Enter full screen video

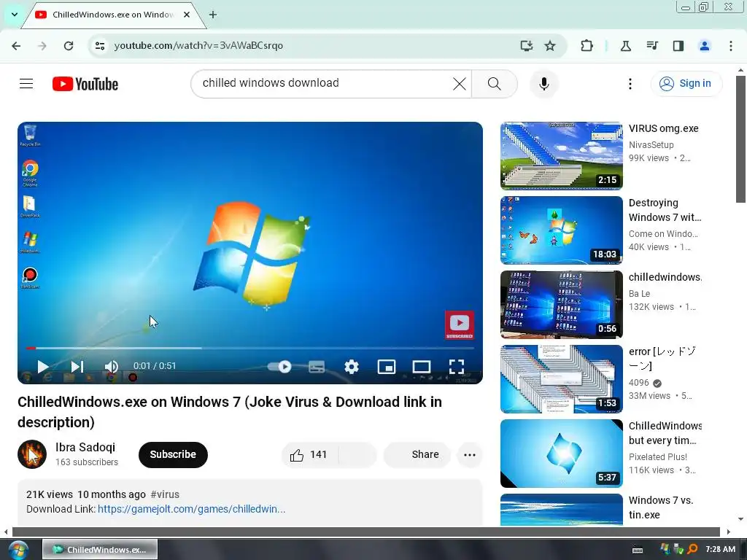(x=457, y=366)
